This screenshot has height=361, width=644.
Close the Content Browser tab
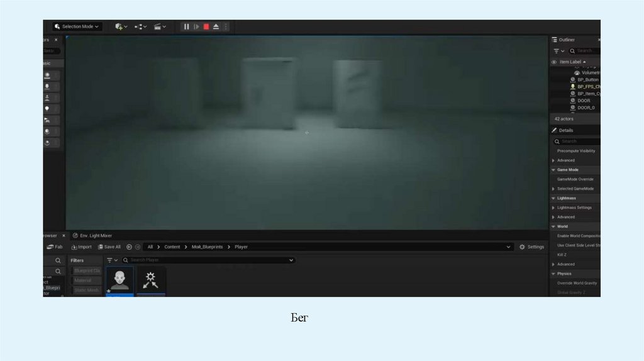[64, 236]
